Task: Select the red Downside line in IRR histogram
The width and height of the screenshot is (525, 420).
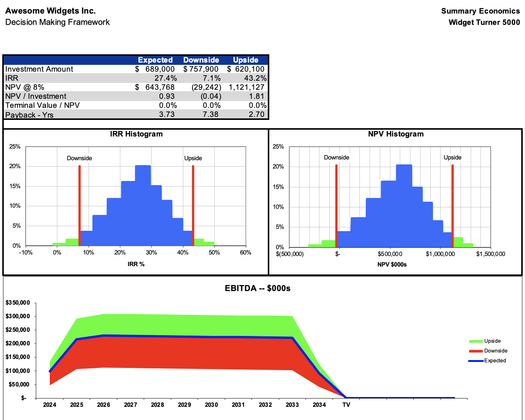Action: [80, 205]
